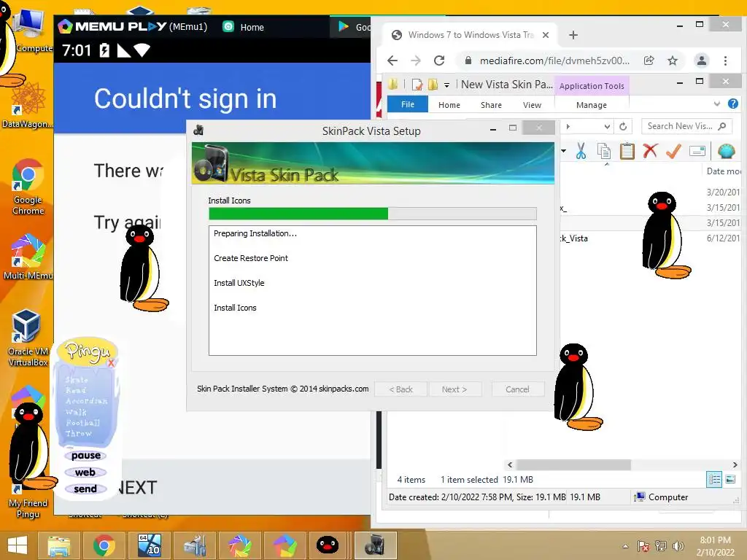Image resolution: width=747 pixels, height=560 pixels.
Task: Bookmark this page with the star icon
Action: 672,61
